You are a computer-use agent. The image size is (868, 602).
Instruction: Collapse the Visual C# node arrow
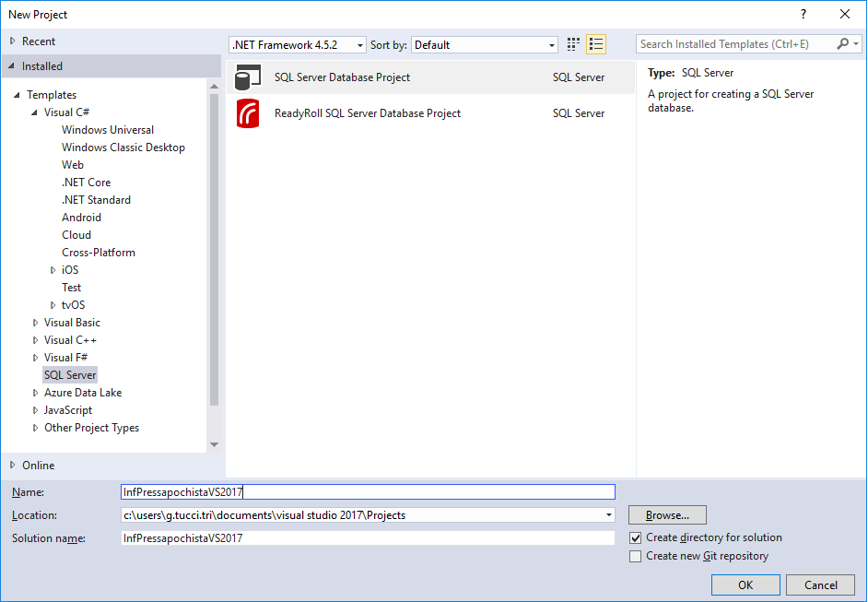click(x=34, y=112)
